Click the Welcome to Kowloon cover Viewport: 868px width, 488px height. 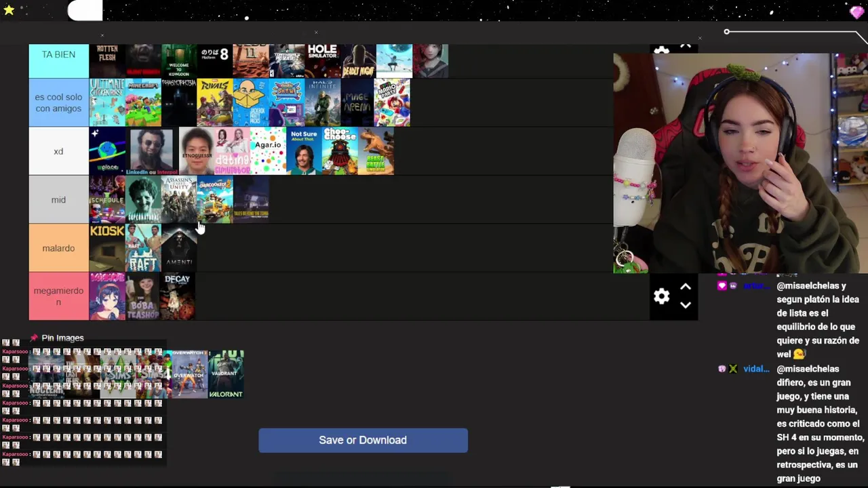coord(179,61)
